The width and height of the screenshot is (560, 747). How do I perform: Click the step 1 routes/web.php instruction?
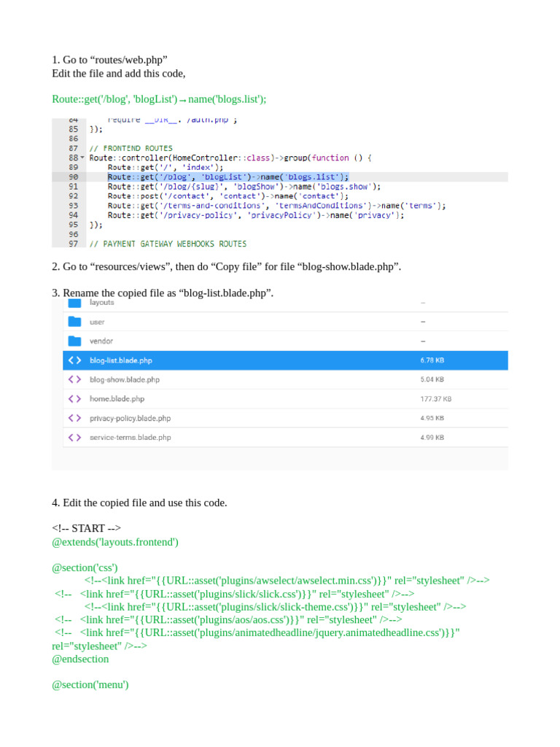point(109,60)
